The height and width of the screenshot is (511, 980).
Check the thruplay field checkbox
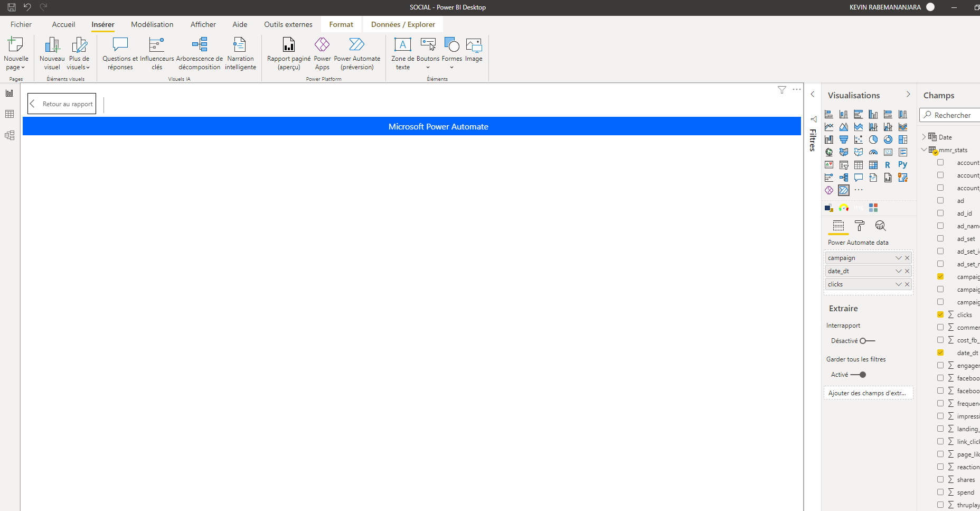click(x=940, y=505)
